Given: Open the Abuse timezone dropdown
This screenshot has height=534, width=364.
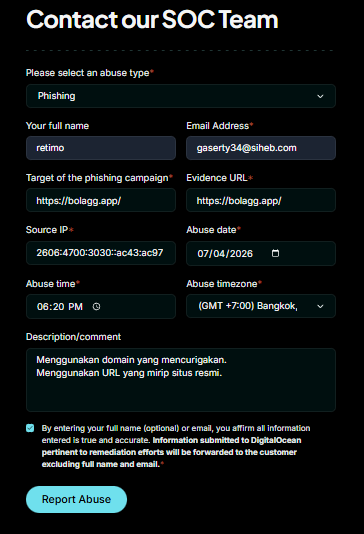Looking at the screenshot, I should (261, 306).
